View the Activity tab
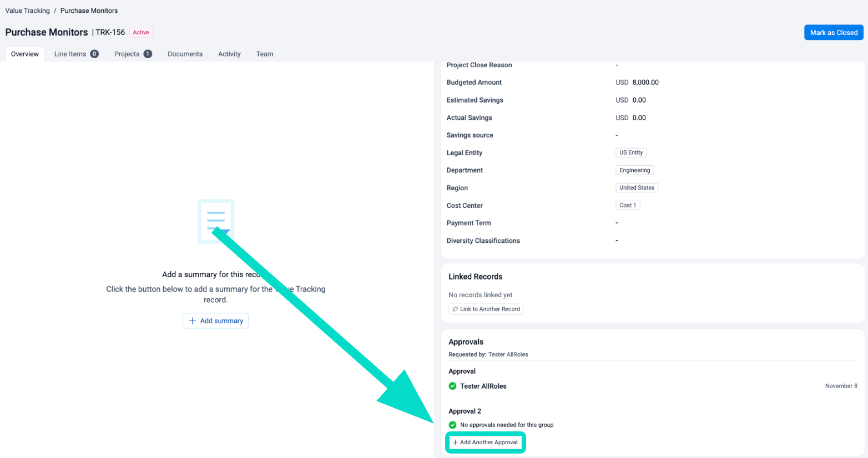This screenshot has width=868, height=458. [x=229, y=54]
